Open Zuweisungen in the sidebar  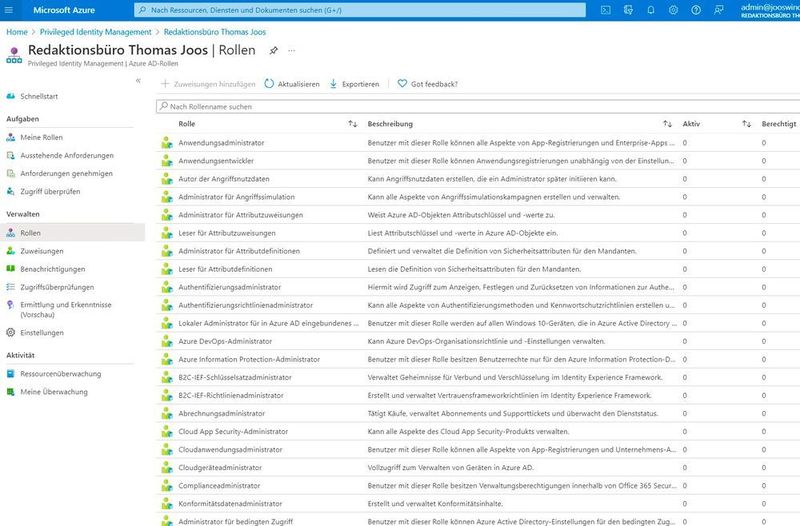[42, 251]
